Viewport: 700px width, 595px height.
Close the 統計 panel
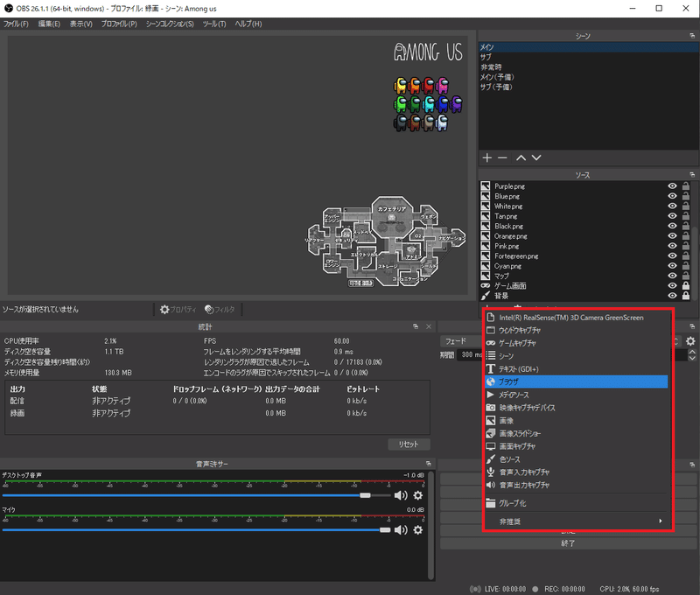(429, 326)
